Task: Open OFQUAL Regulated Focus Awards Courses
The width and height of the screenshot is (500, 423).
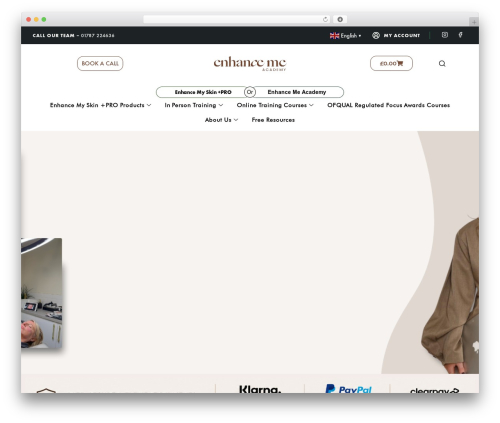Action: click(388, 105)
